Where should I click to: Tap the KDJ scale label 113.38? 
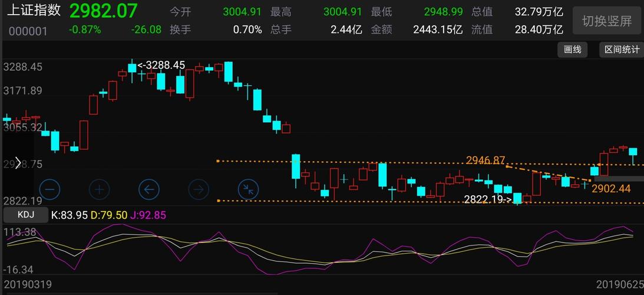[x=19, y=232]
